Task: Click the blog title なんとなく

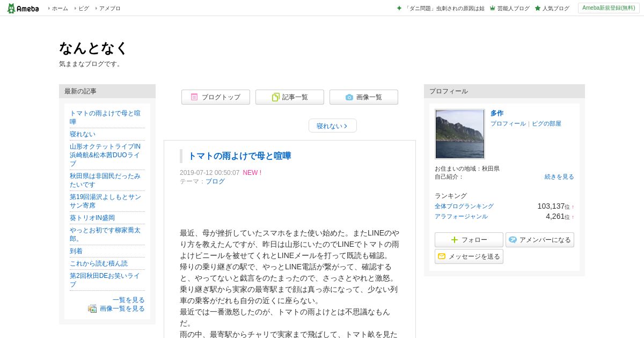Action: tap(93, 48)
